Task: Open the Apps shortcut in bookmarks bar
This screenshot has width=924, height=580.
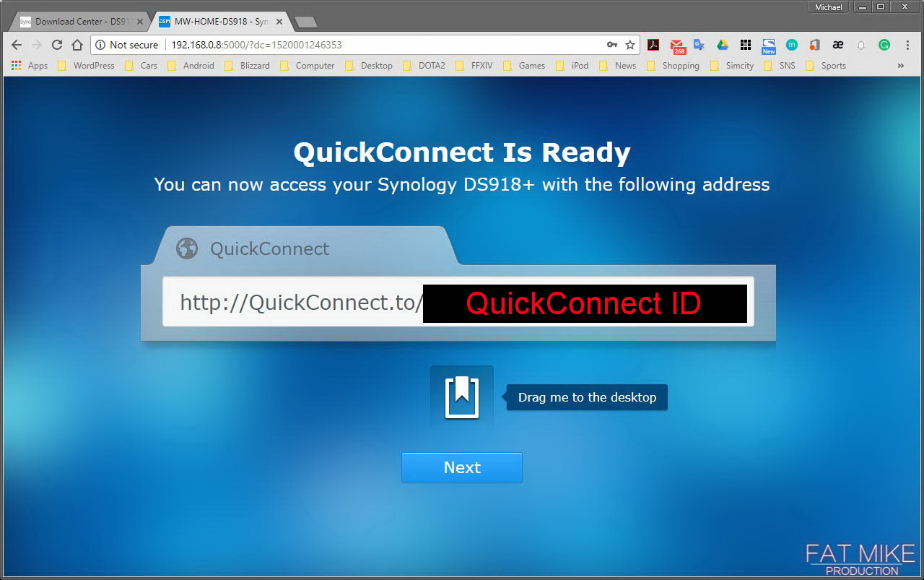Action: [x=30, y=65]
